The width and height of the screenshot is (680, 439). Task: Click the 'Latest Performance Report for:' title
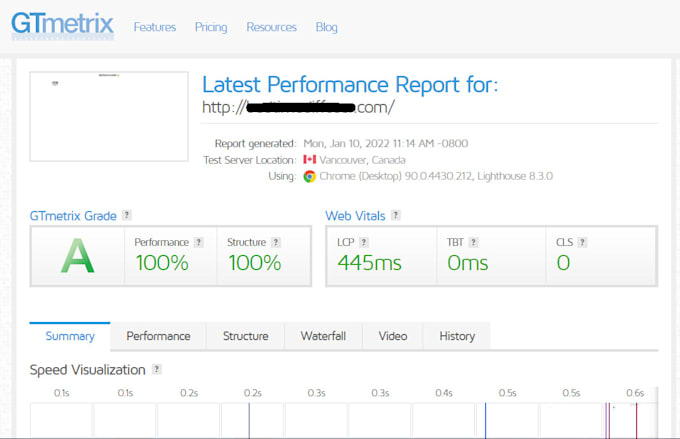pyautogui.click(x=350, y=84)
